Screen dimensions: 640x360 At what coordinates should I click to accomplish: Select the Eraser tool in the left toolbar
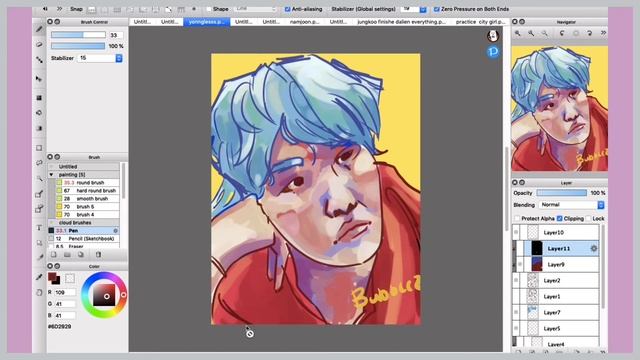[39, 44]
